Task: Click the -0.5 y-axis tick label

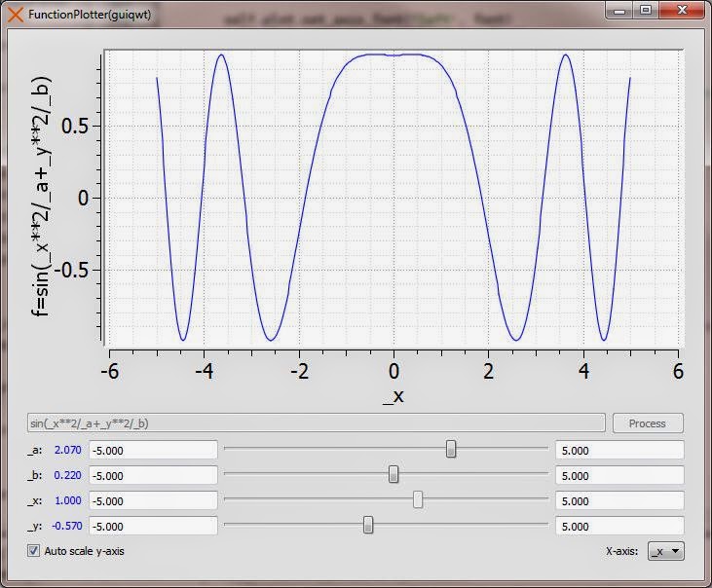Action: pyautogui.click(x=72, y=270)
